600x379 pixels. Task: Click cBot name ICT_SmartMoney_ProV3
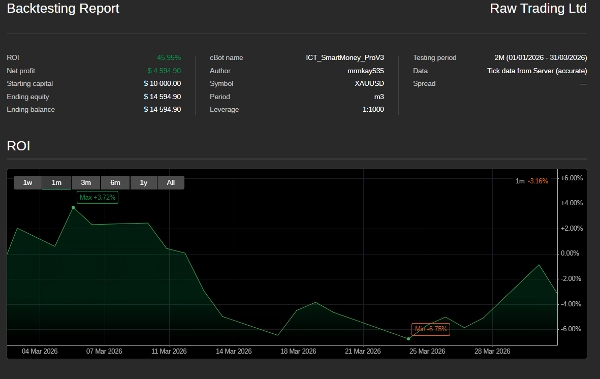pyautogui.click(x=345, y=58)
